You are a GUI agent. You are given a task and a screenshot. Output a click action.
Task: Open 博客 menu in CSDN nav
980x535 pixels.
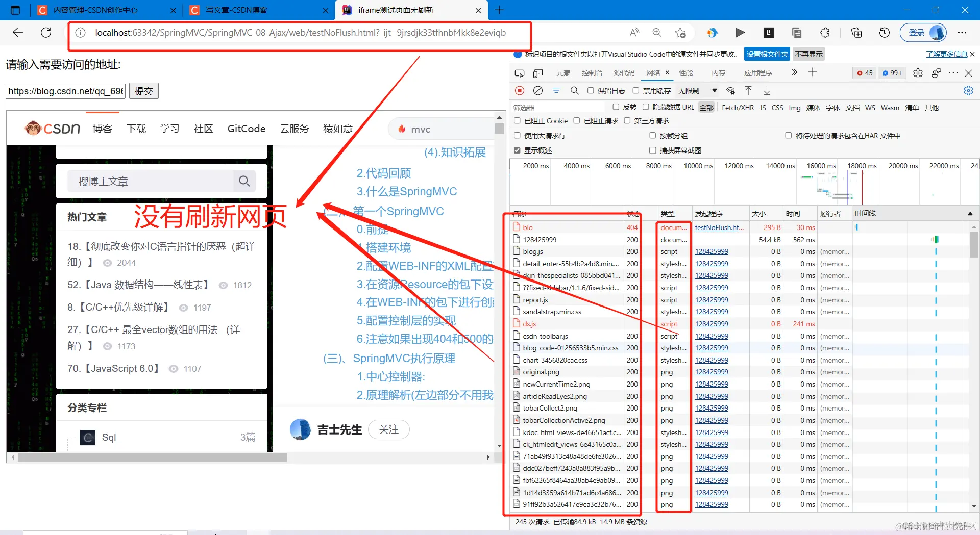point(102,129)
